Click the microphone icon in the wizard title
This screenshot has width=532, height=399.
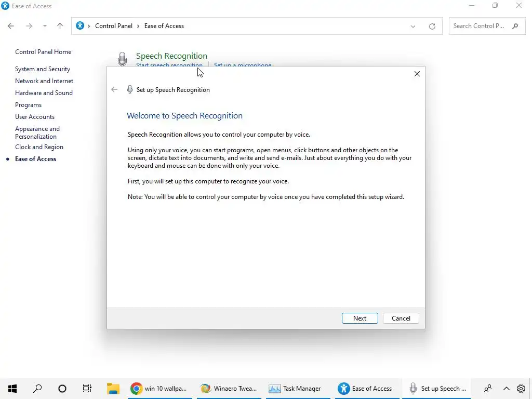coord(129,89)
